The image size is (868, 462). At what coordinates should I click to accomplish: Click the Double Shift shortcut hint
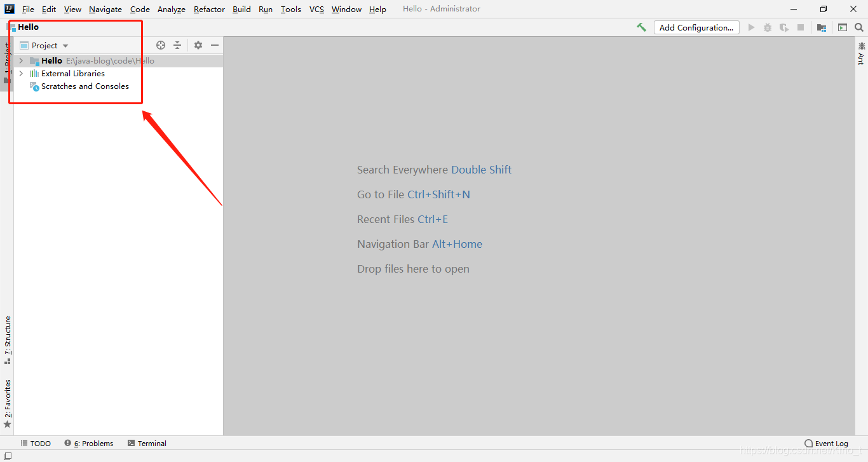click(481, 170)
